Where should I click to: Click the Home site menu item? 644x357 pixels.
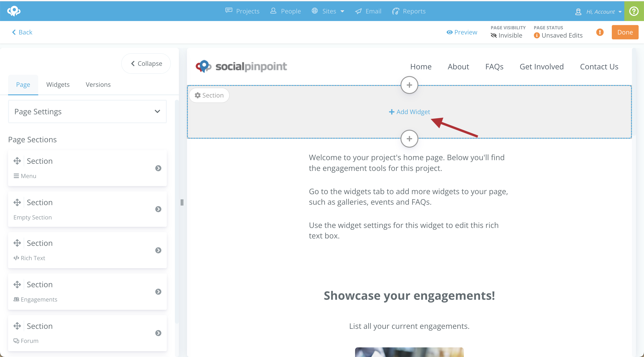point(421,66)
